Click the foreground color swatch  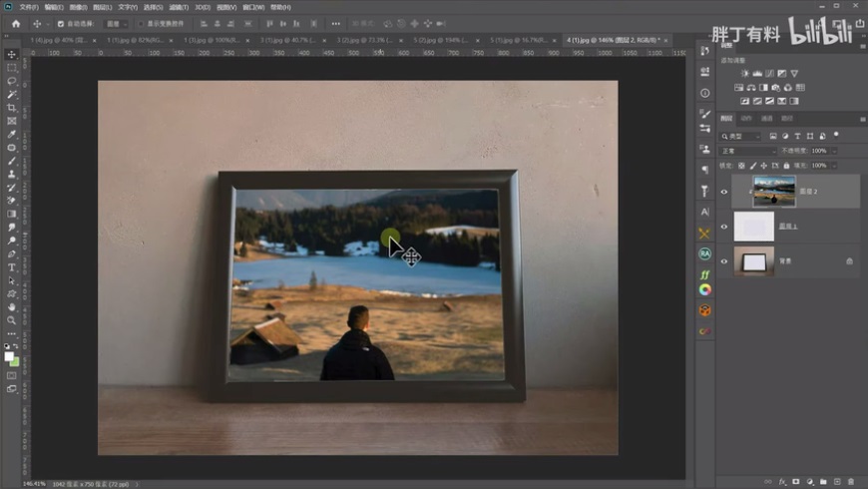point(9,356)
